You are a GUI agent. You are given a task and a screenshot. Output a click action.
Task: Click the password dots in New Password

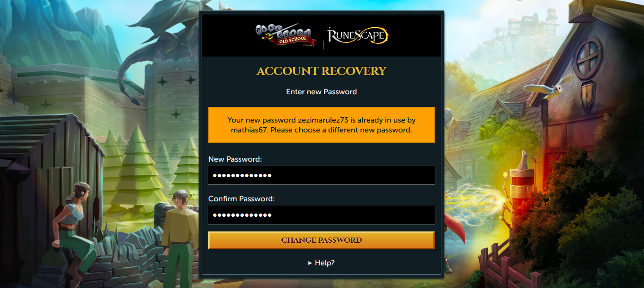[x=242, y=176]
